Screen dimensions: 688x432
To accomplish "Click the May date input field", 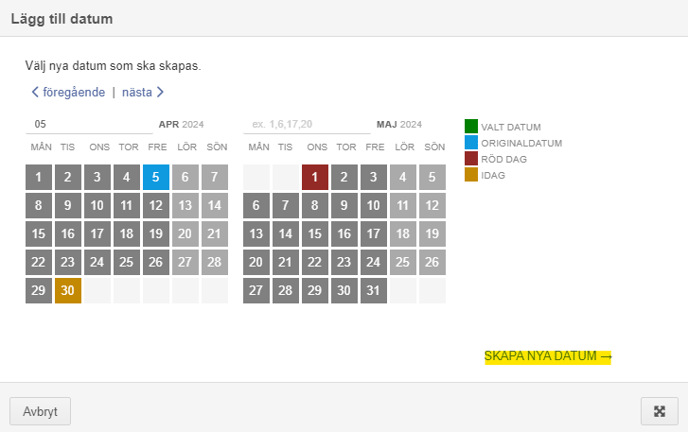I will (307, 125).
